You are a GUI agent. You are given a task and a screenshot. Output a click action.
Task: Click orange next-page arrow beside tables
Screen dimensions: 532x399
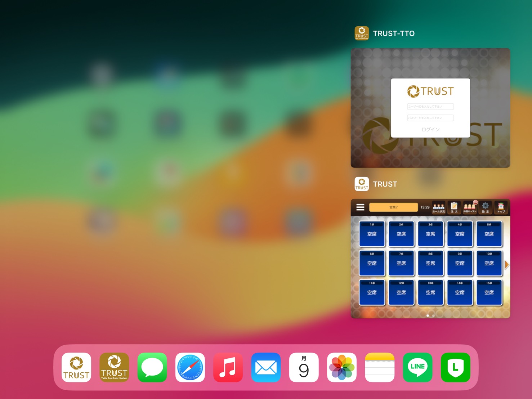tap(507, 265)
